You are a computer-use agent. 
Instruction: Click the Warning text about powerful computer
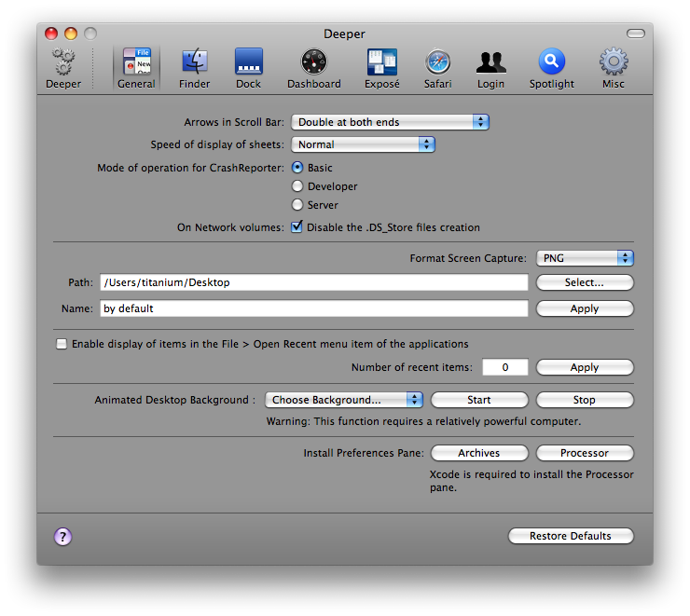coord(423,421)
